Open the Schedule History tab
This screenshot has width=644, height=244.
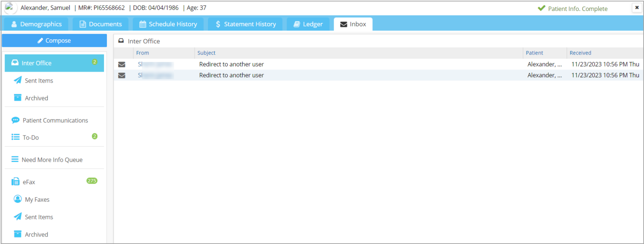168,24
